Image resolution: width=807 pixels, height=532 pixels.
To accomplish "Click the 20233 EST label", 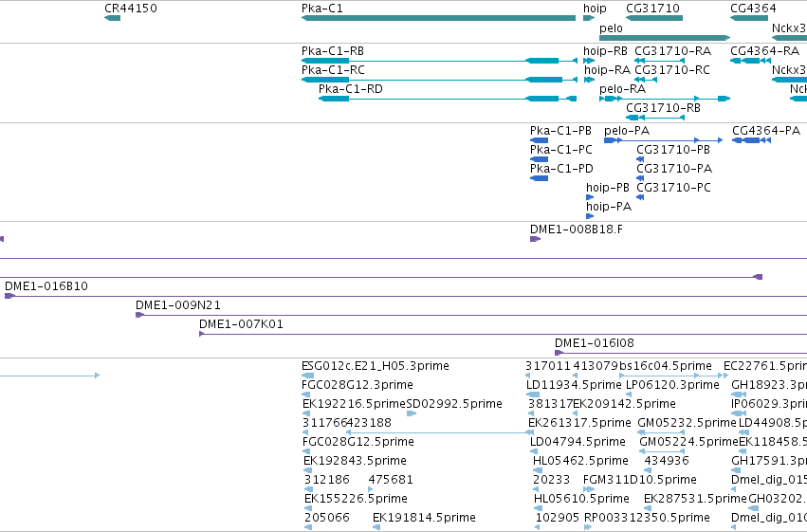I will tap(551, 481).
